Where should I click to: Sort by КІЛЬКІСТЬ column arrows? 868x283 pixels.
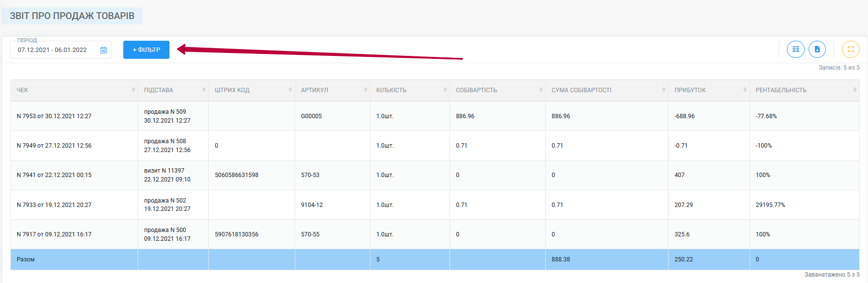[446, 90]
